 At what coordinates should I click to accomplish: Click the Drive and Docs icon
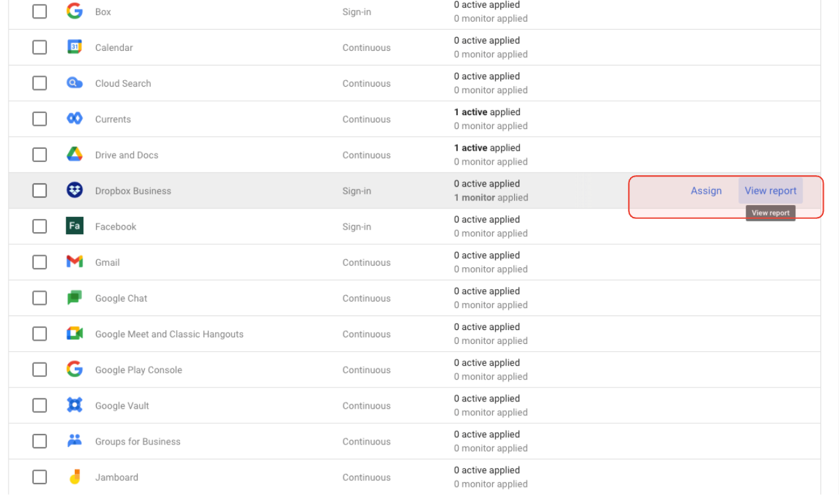click(x=75, y=155)
